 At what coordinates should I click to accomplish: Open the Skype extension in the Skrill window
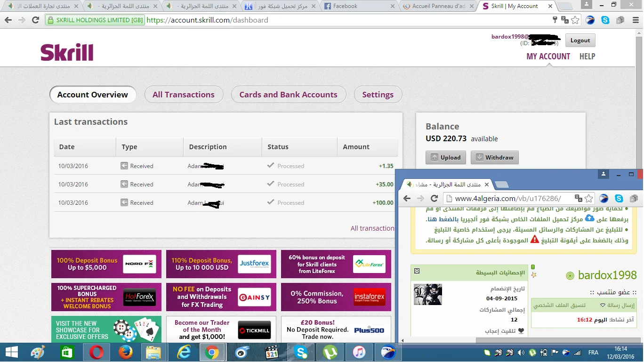coord(605,20)
